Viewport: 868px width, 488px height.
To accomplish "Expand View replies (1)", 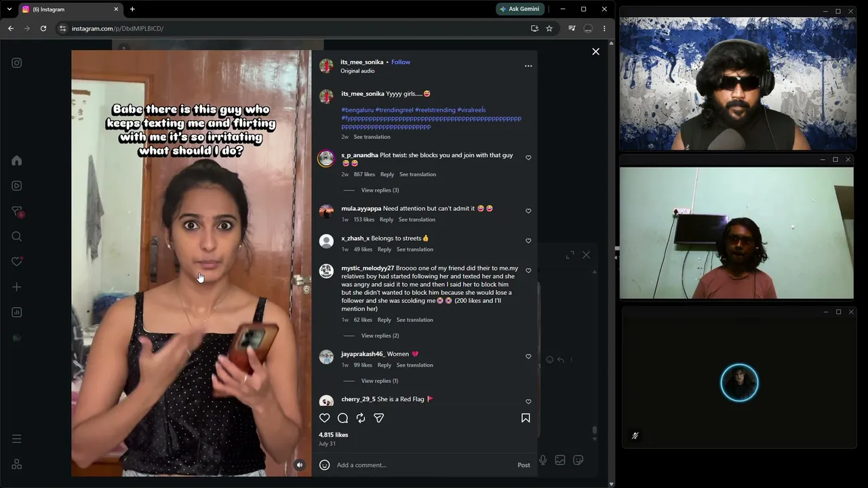I will tap(380, 381).
